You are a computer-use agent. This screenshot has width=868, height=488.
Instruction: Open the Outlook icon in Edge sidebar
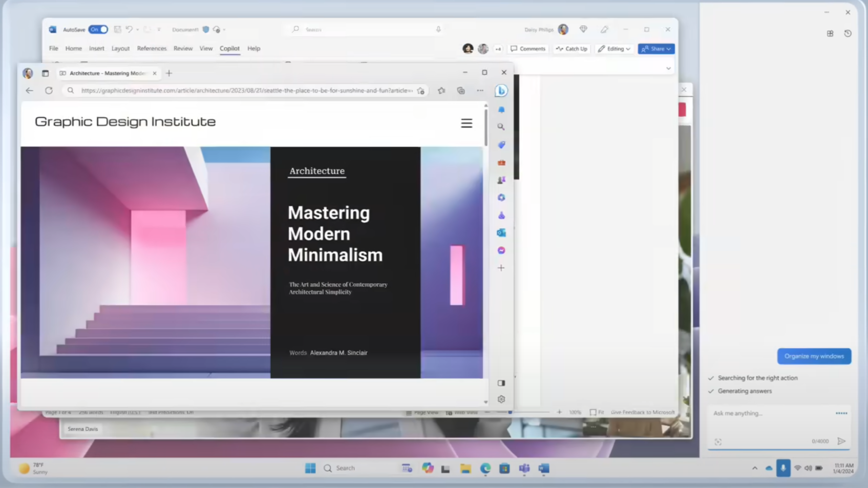click(501, 233)
